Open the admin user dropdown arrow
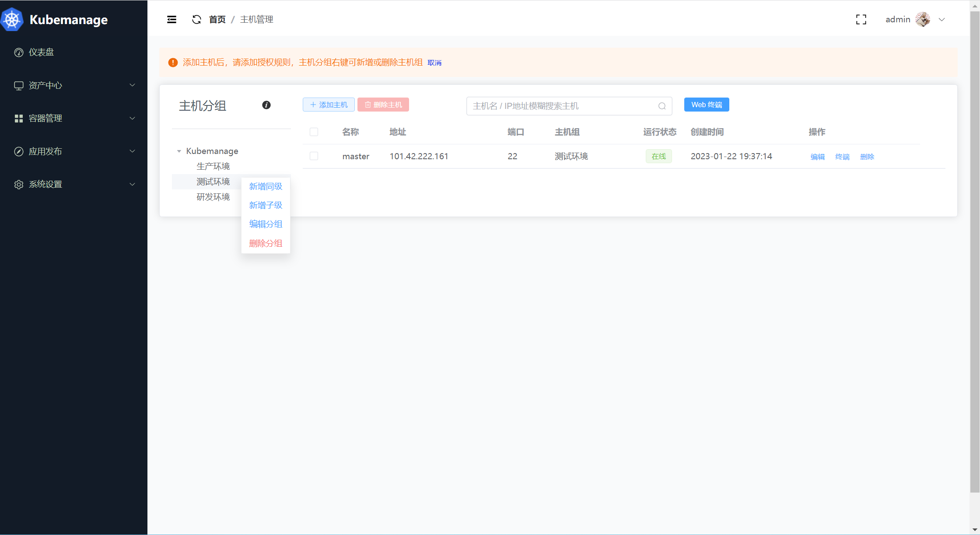980x535 pixels. pos(942,19)
